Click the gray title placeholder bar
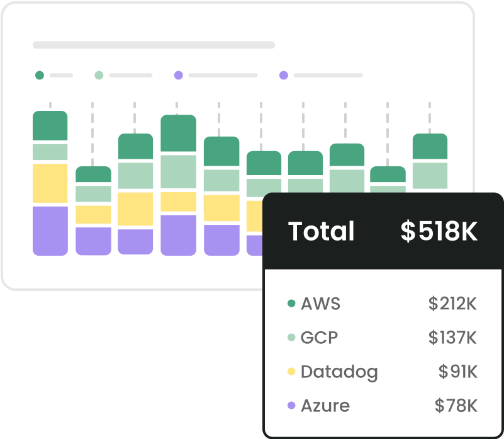This screenshot has width=504, height=439. click(154, 45)
